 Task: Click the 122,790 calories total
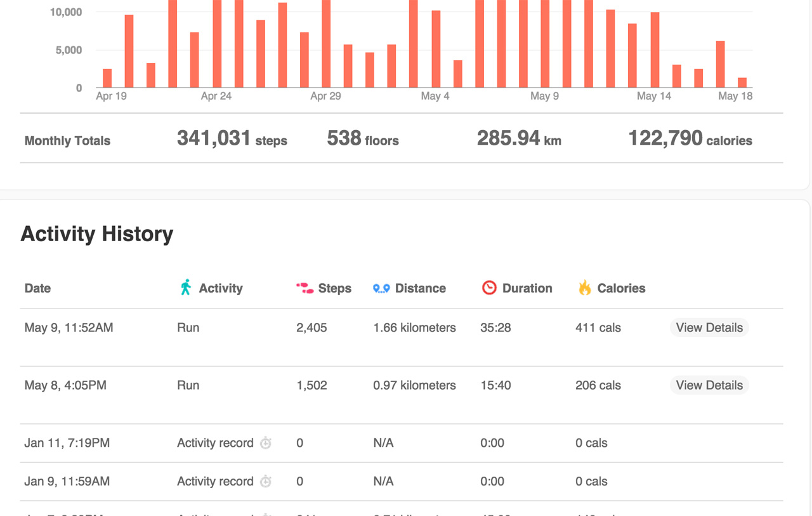(690, 138)
